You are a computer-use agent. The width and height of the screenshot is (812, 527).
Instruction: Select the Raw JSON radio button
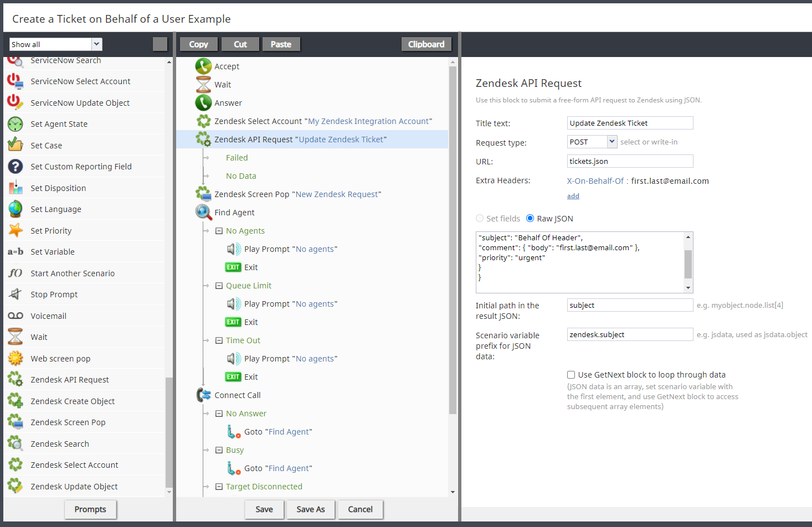tap(530, 218)
